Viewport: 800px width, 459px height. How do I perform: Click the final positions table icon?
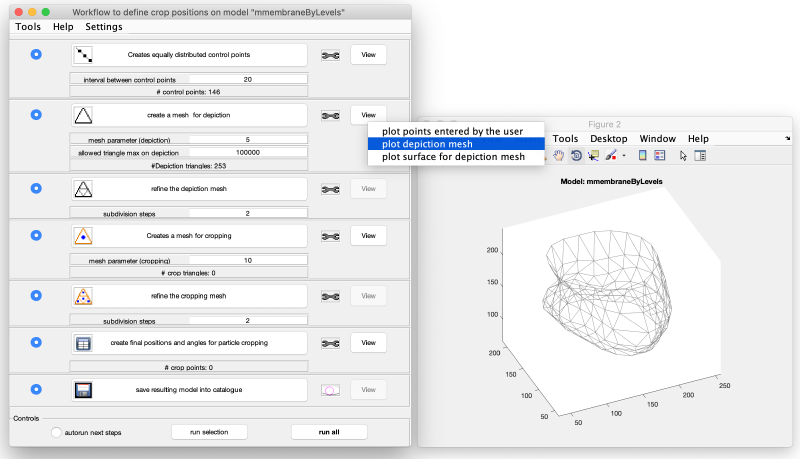(83, 343)
